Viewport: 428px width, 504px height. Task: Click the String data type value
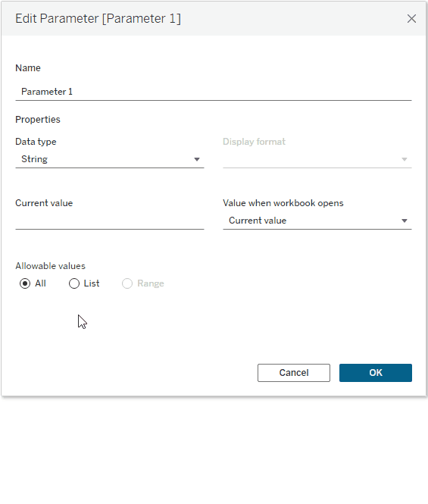34,159
